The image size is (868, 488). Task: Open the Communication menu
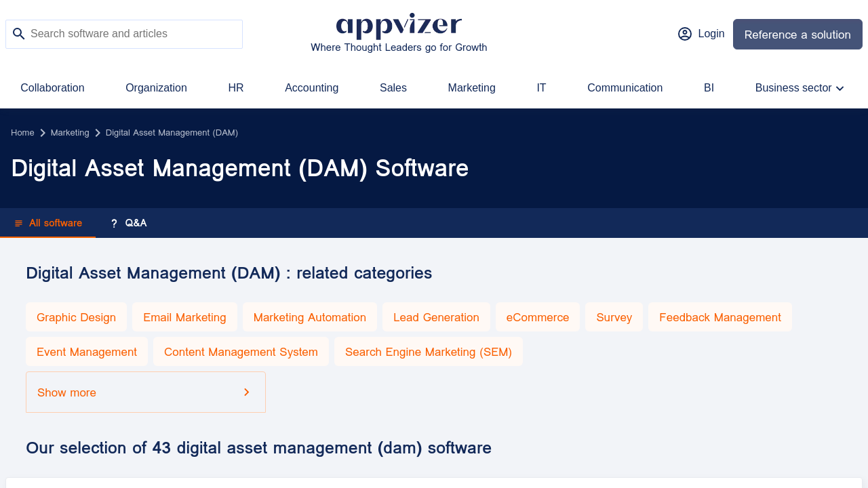[625, 88]
